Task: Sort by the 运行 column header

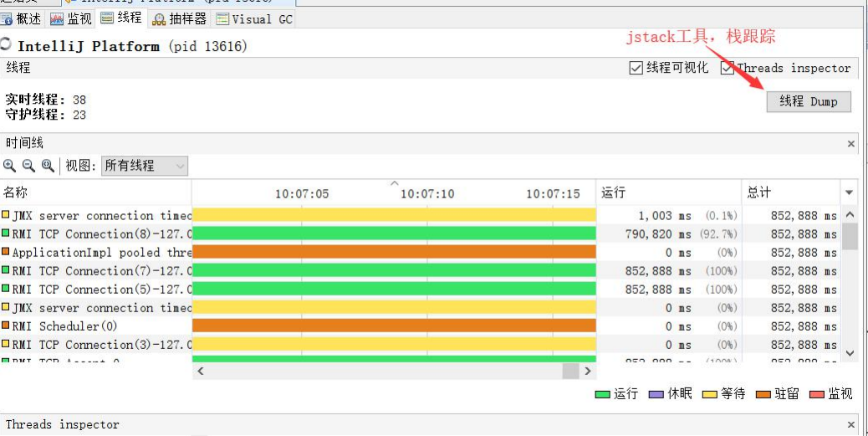Action: 669,192
